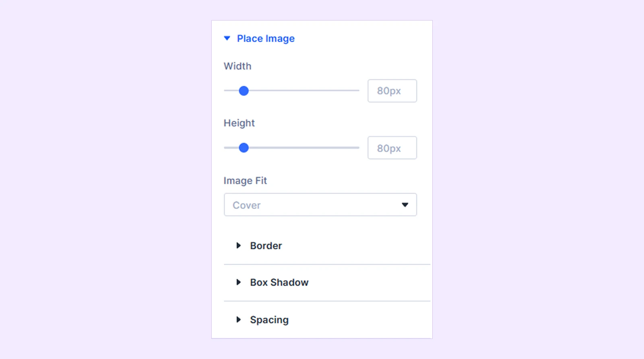The image size is (644, 359).
Task: Click the far right end of the Width slider track
Action: click(357, 91)
